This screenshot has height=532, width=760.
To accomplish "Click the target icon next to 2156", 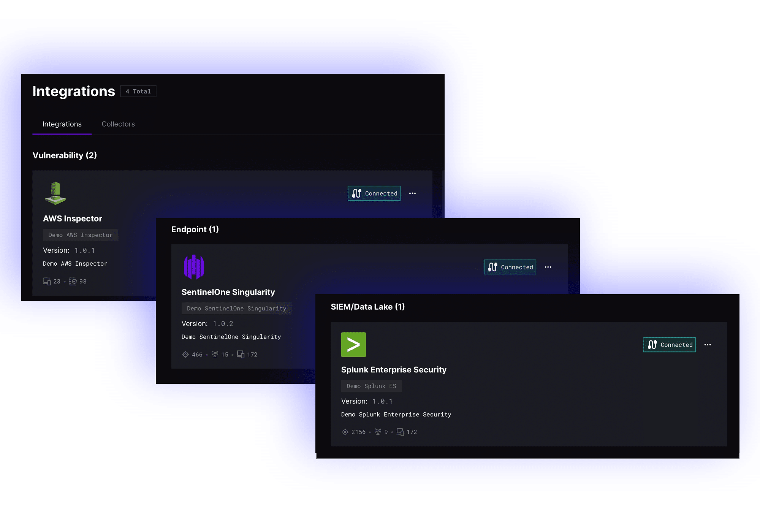I will tap(345, 432).
